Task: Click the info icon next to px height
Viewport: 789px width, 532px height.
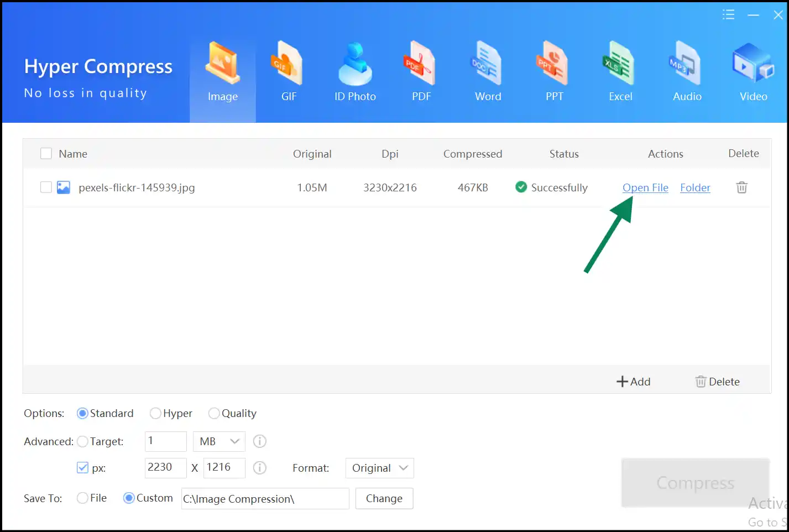Action: [259, 468]
